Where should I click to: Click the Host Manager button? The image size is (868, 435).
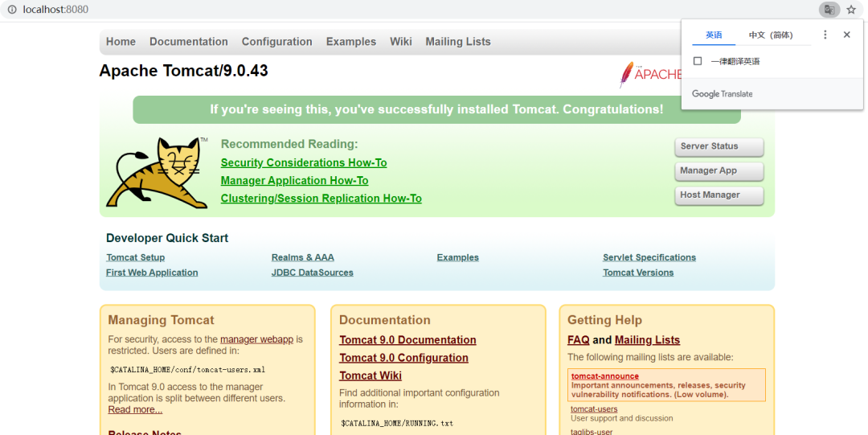point(719,195)
